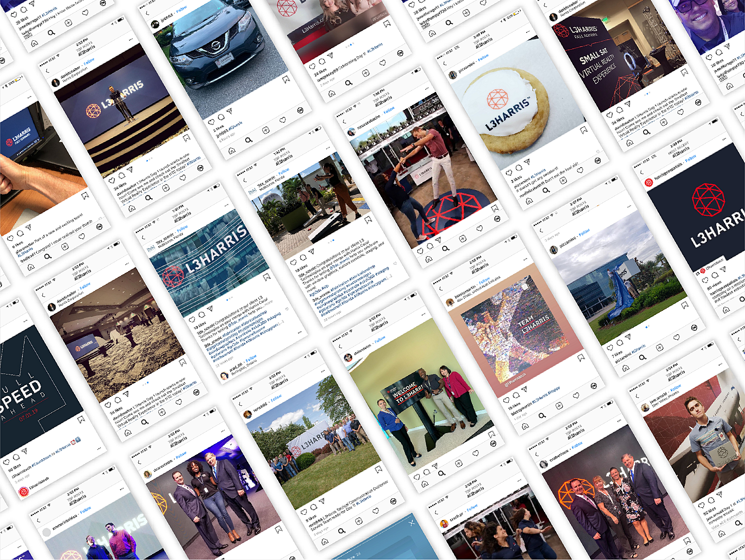Close the blue story with the X
Screen dimensions: 745x560
(411, 523)
